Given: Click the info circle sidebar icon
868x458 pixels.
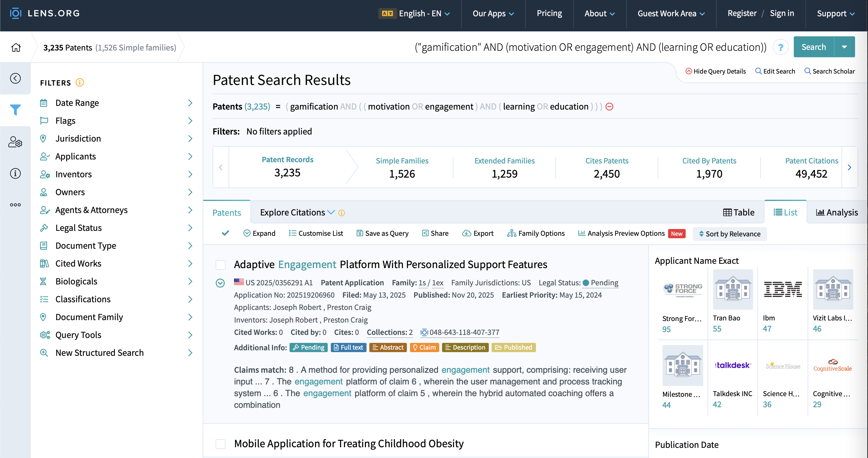Looking at the screenshot, I should coord(15,173).
